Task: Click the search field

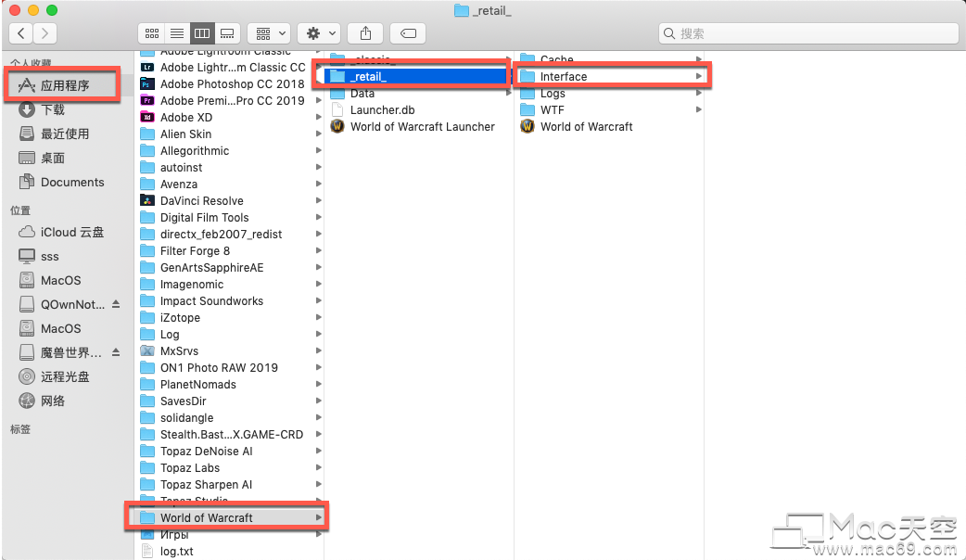Action: (808, 33)
